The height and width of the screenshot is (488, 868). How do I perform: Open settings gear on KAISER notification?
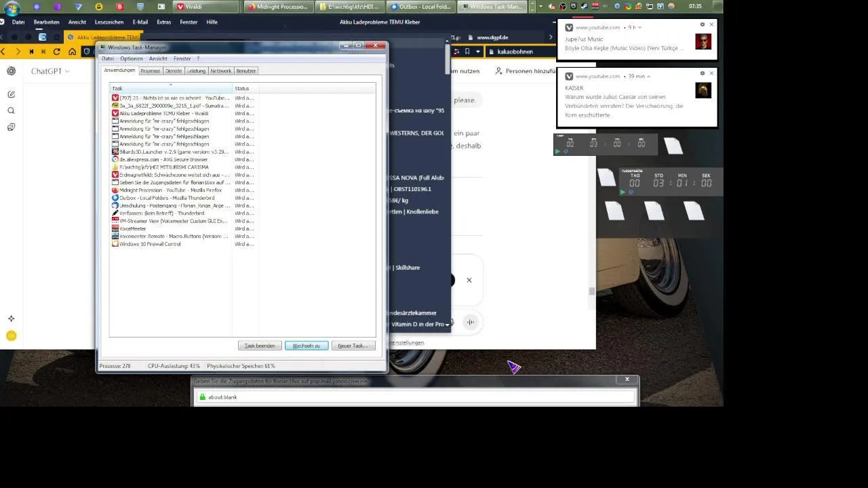point(703,73)
